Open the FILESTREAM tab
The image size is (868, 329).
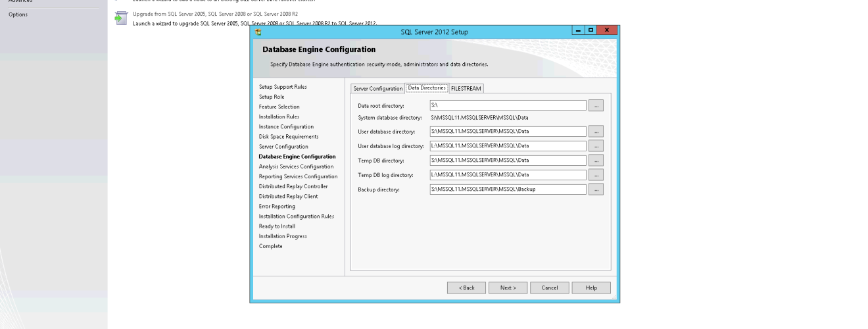point(466,88)
